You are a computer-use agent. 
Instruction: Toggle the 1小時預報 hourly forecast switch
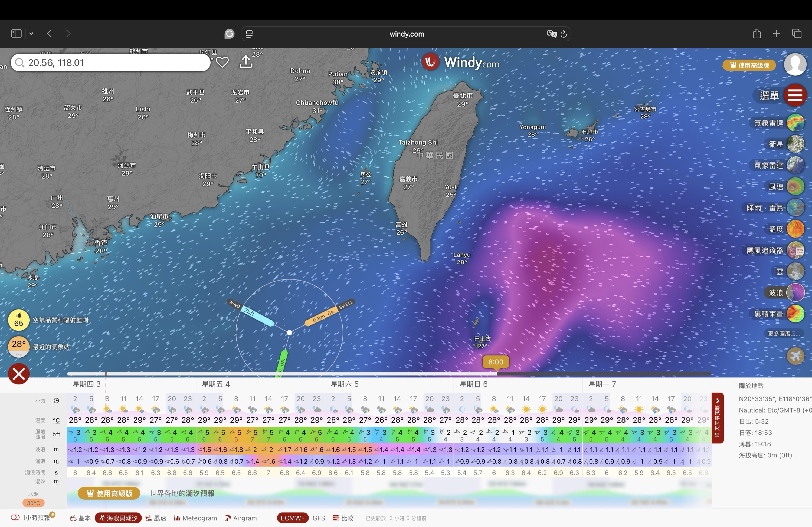tap(15, 518)
